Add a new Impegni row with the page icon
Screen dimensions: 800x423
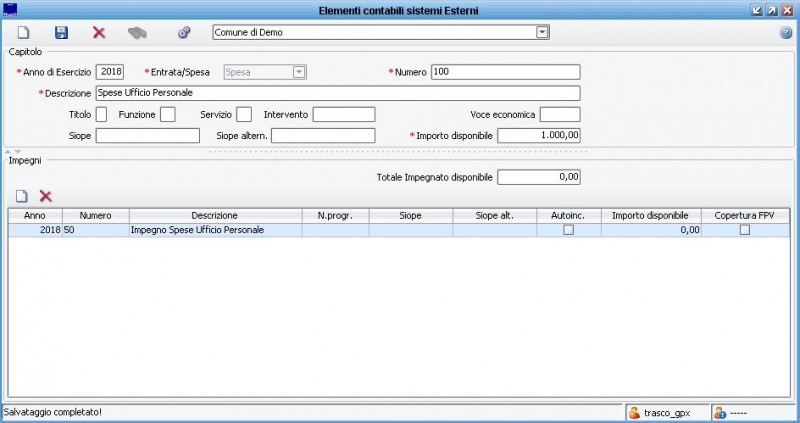(x=21, y=197)
